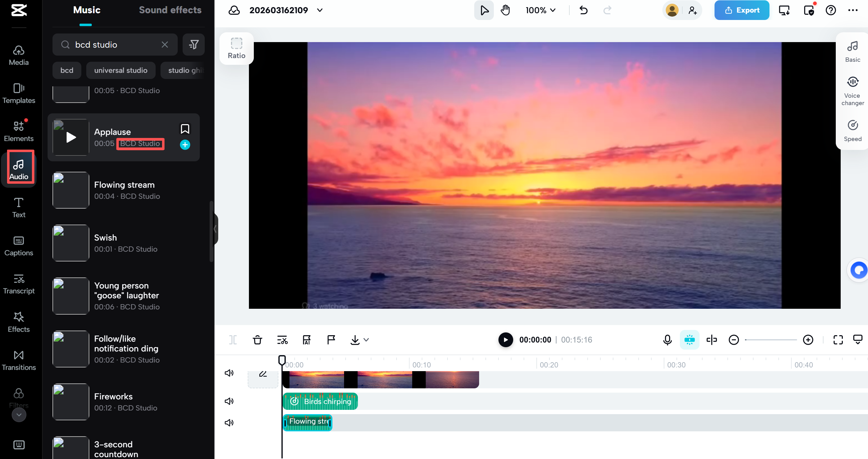This screenshot has width=868, height=459.
Task: Disable the magnetic timeline snapping toggle
Action: point(689,339)
